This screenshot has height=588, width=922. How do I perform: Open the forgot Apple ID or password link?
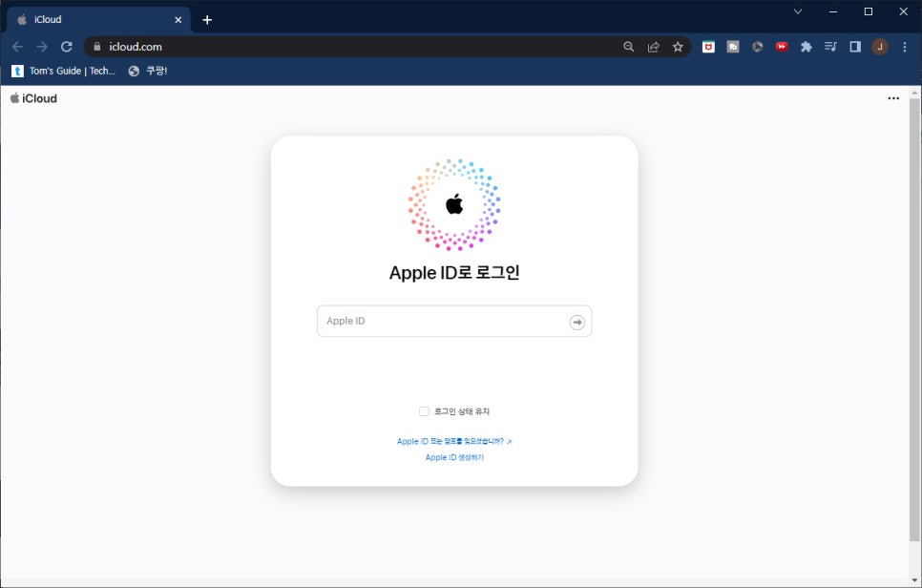pos(454,442)
